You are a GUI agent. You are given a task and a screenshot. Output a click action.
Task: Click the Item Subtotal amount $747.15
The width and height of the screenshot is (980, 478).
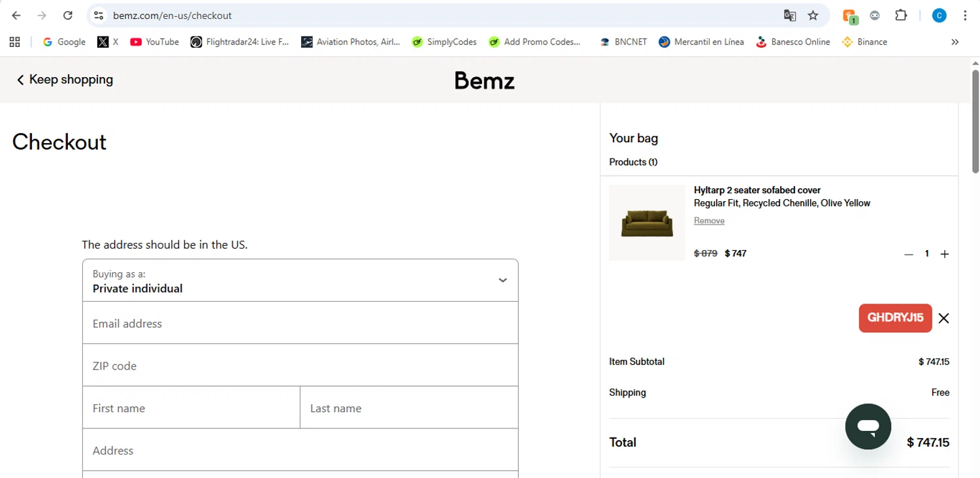[x=934, y=362]
